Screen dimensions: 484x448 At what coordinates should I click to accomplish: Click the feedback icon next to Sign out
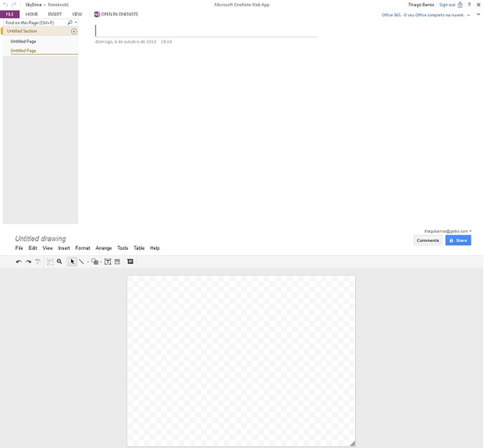click(x=460, y=4)
